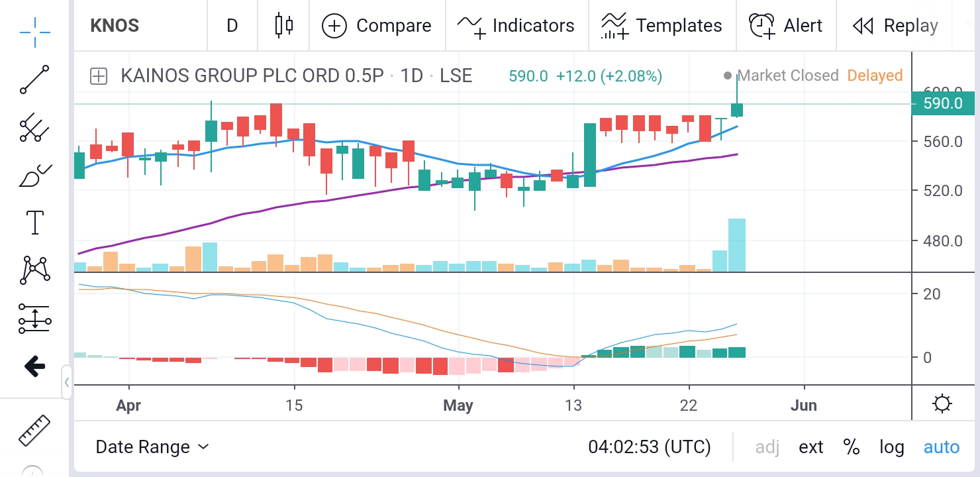Toggle percent scale mode
The height and width of the screenshot is (477, 980).
point(851,447)
